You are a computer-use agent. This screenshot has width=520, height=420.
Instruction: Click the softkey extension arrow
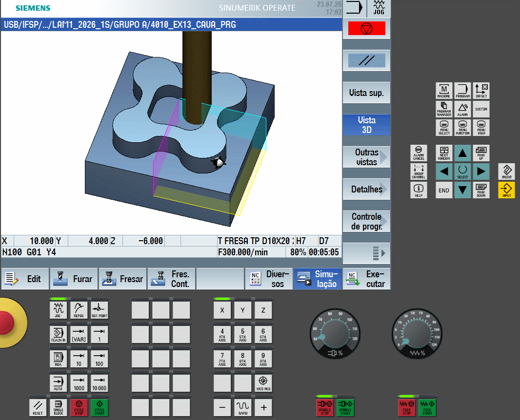[366, 253]
